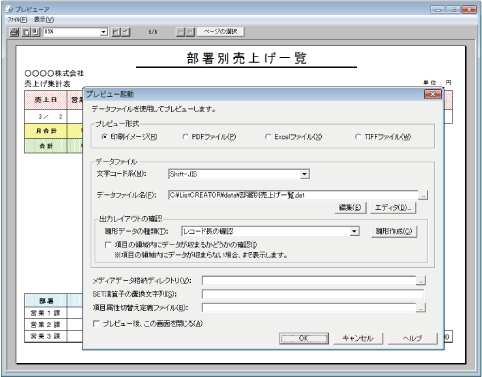482x377 pixels.
Task: Open the ファイル(F) menu
Action: pyautogui.click(x=17, y=20)
